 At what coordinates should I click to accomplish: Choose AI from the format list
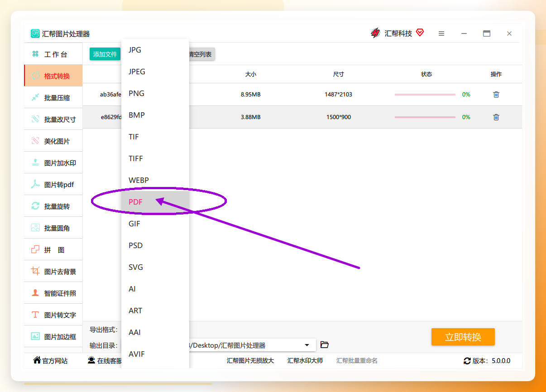(155, 289)
